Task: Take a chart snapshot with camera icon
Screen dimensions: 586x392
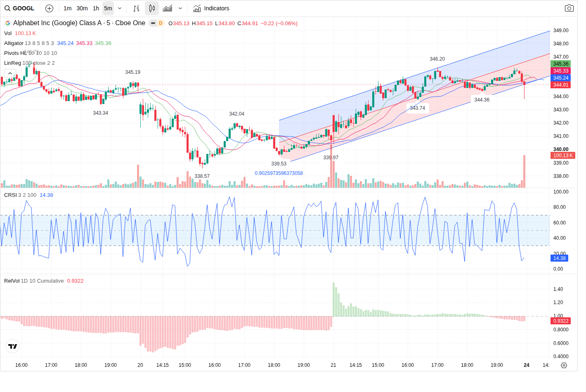Action: tap(569, 8)
